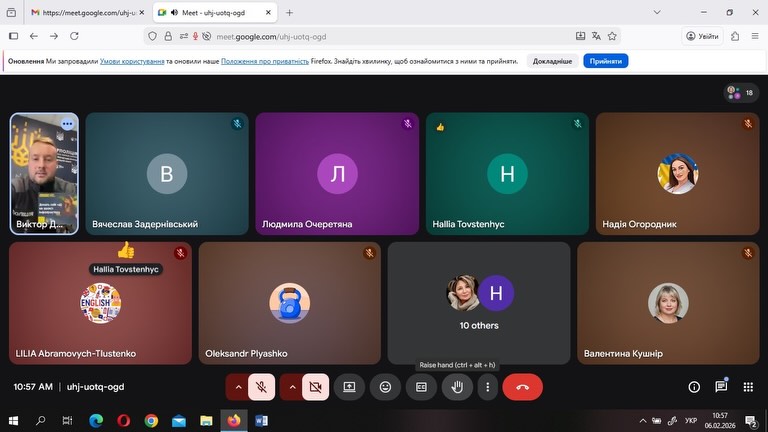Screen dimensions: 768x432
Task: Expand audio settings arrow beside microphone
Action: point(237,386)
